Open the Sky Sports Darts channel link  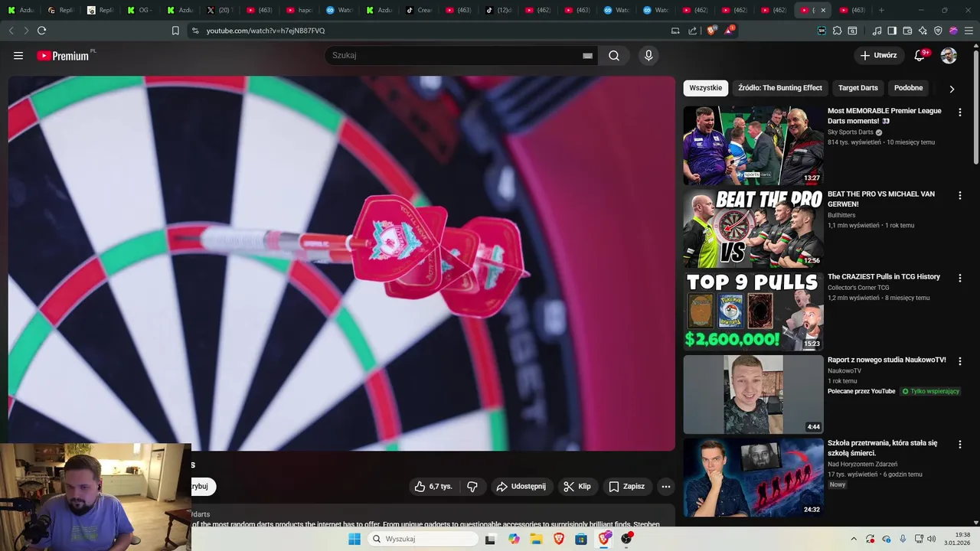(x=850, y=132)
